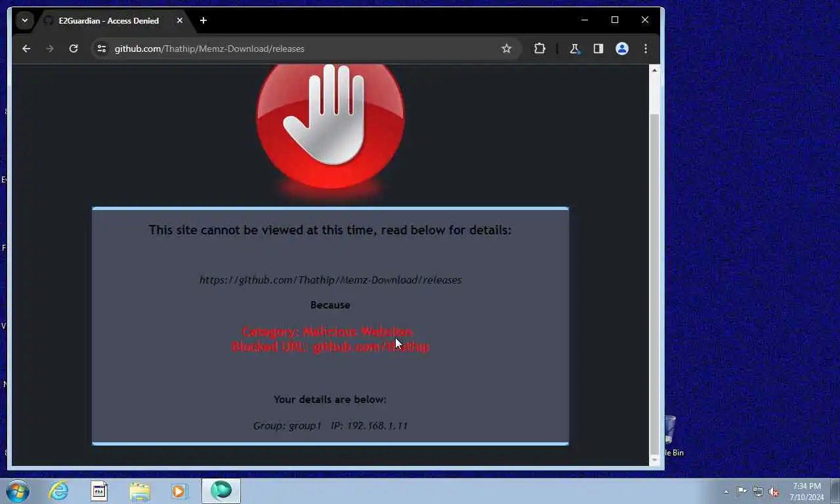Screen dimensions: 840x504
Task: Open the Windows Start menu
Action: tap(17, 491)
